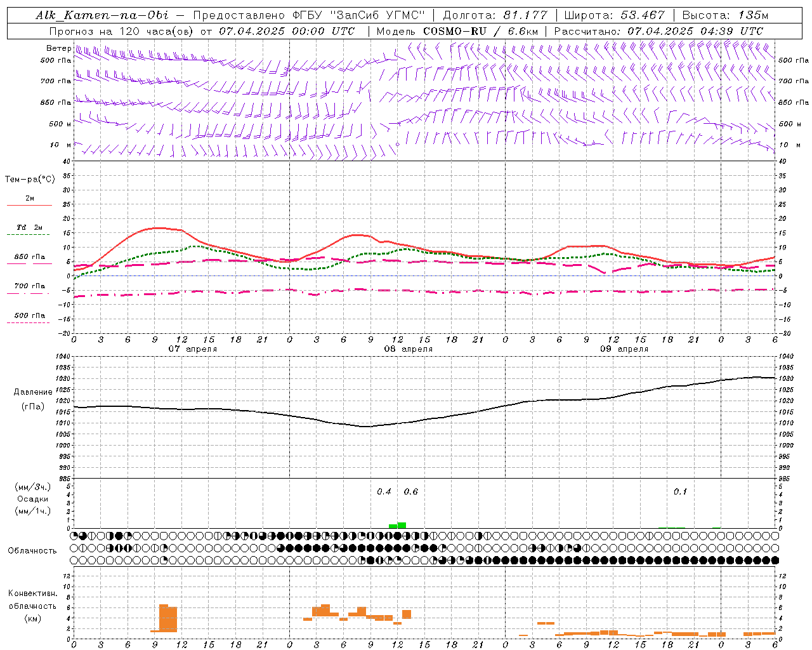Click the green precipitation bars on 08 апреля
The height and width of the screenshot is (650, 812).
(x=397, y=526)
